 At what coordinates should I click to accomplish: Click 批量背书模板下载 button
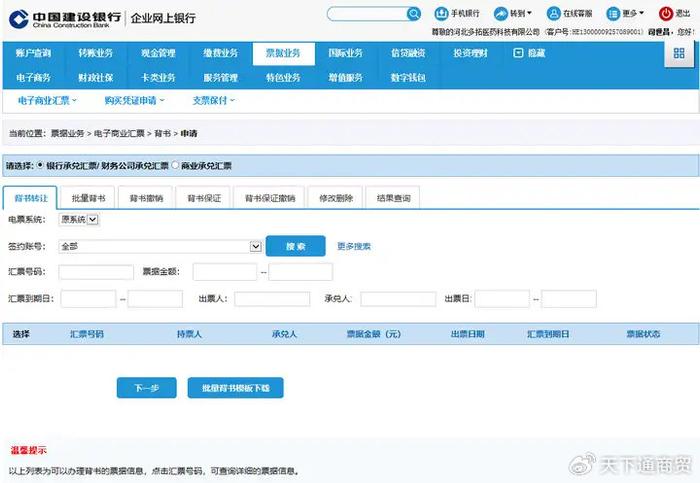(x=235, y=387)
